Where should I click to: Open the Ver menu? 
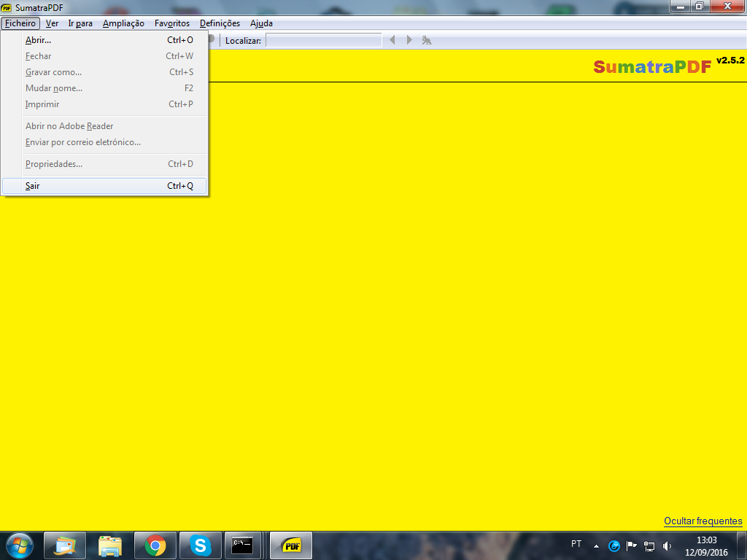52,23
